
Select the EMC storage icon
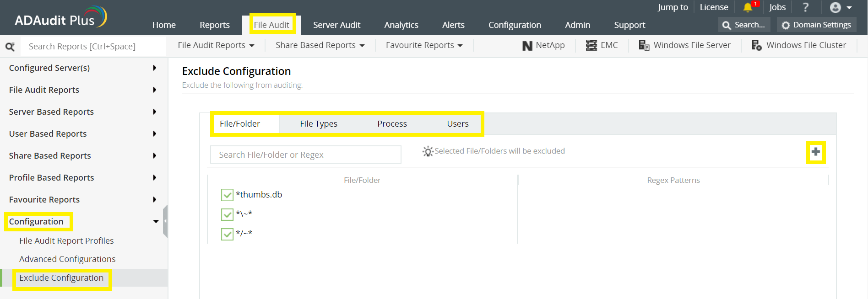591,45
